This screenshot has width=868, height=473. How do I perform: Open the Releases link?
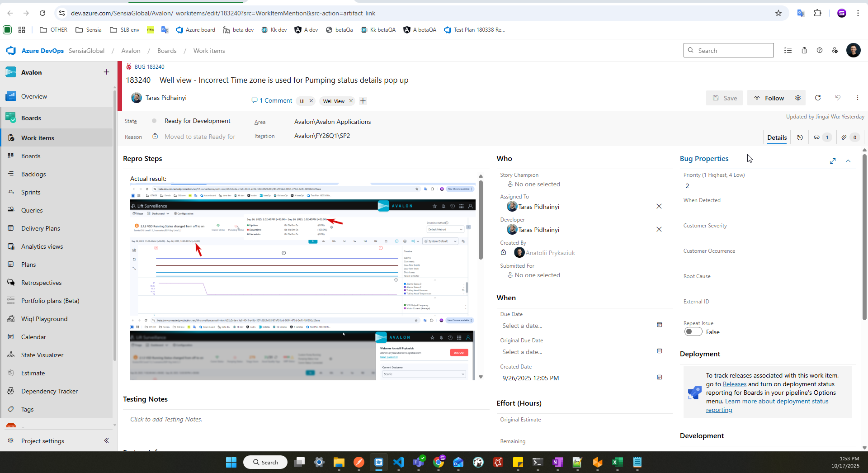pos(735,384)
